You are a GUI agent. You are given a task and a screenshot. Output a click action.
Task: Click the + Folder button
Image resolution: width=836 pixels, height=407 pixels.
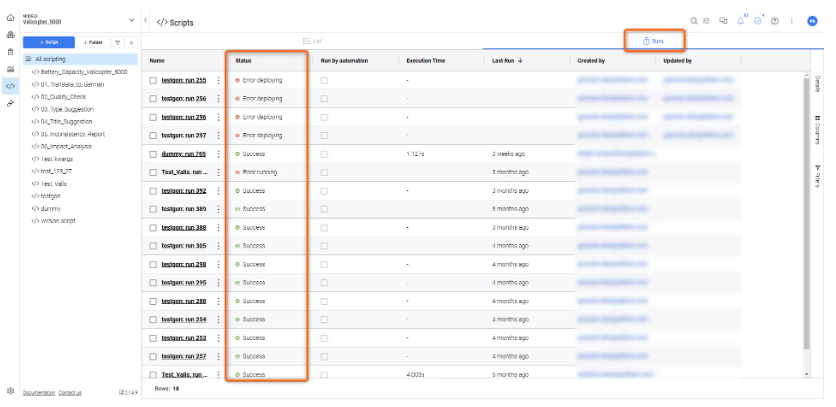93,42
